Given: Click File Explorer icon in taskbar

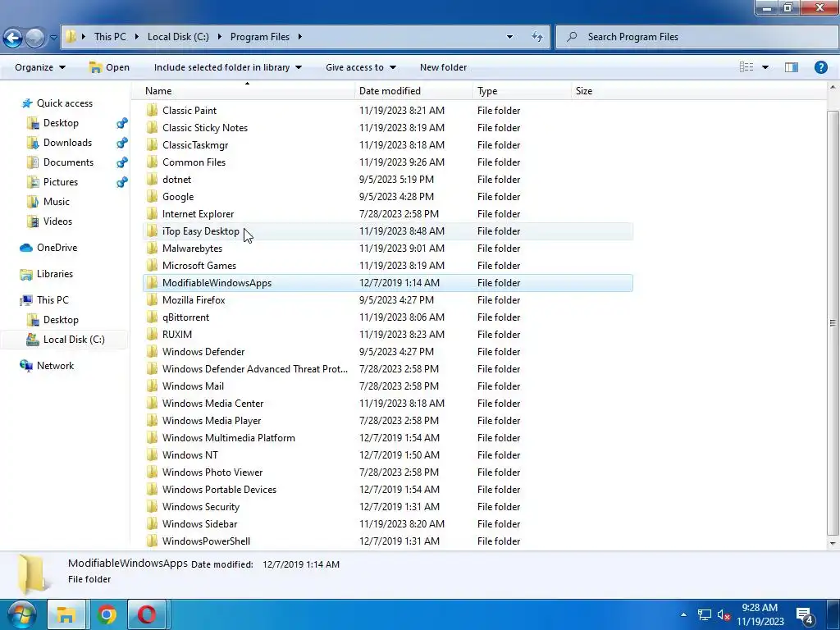Looking at the screenshot, I should tap(66, 614).
